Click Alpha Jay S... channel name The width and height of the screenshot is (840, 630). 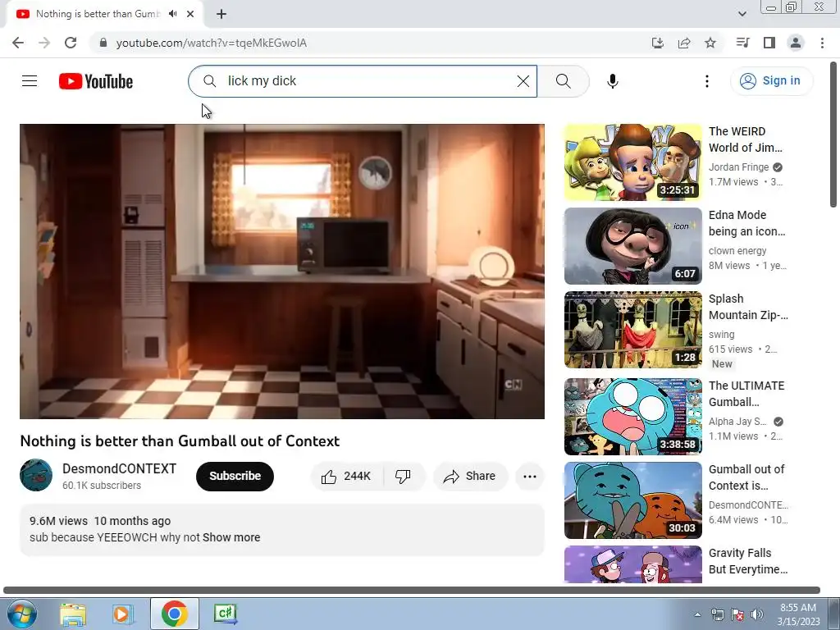737,422
